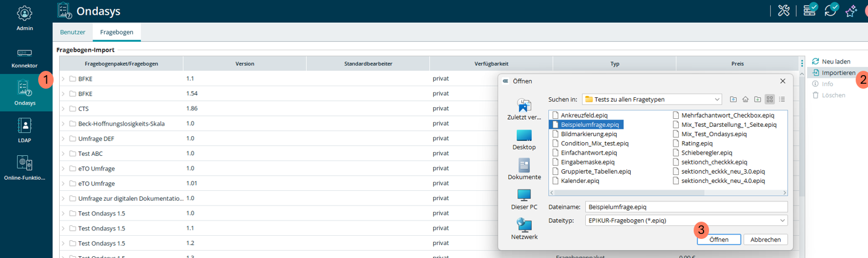Screen dimensions: 868x258
Task: Select Schieberegler.epiq file
Action: point(702,153)
